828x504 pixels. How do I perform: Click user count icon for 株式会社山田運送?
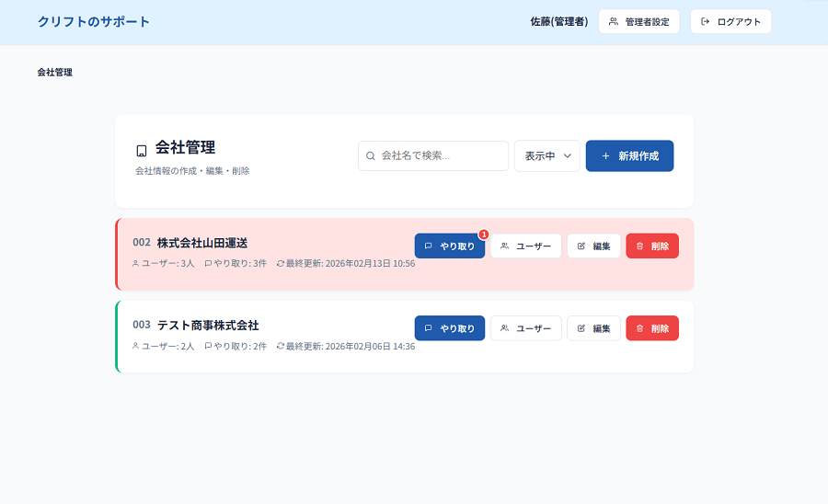136,263
